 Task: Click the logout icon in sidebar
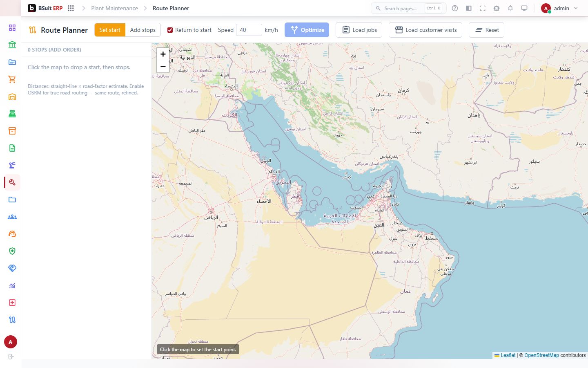pyautogui.click(x=11, y=357)
